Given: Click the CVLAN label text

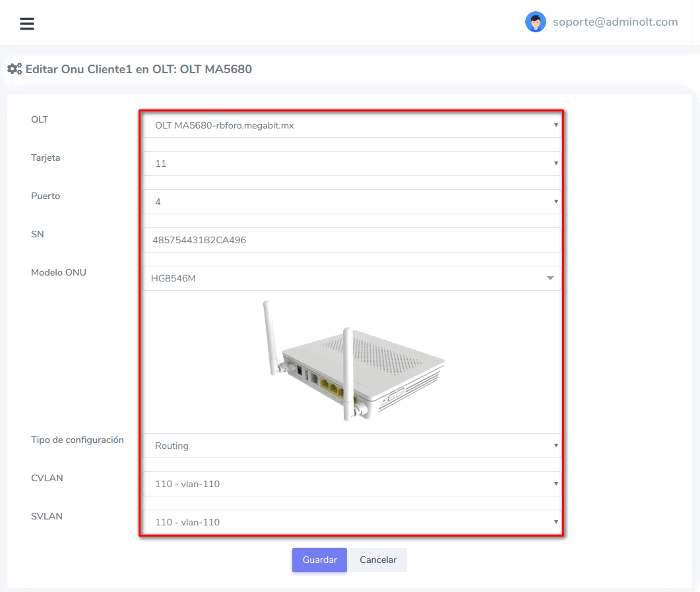Looking at the screenshot, I should coord(47,478).
